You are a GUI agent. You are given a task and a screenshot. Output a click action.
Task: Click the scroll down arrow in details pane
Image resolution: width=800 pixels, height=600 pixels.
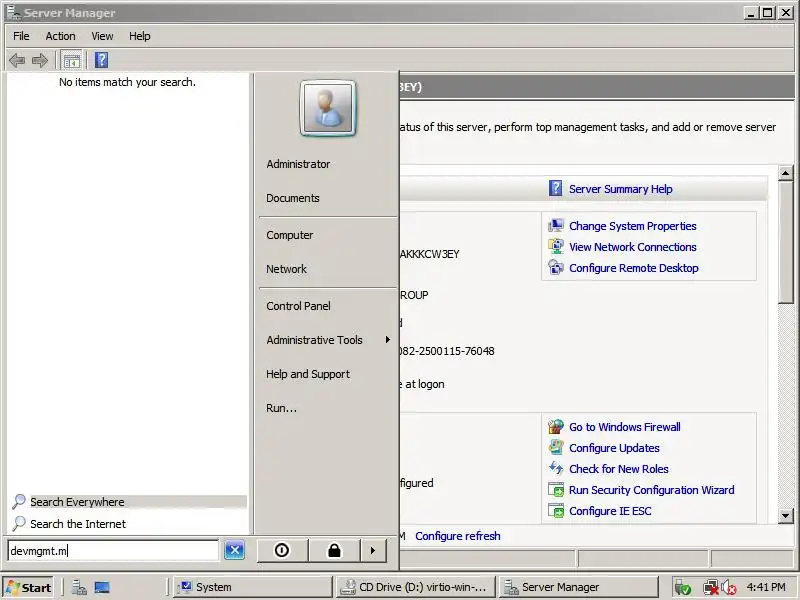coord(786,515)
